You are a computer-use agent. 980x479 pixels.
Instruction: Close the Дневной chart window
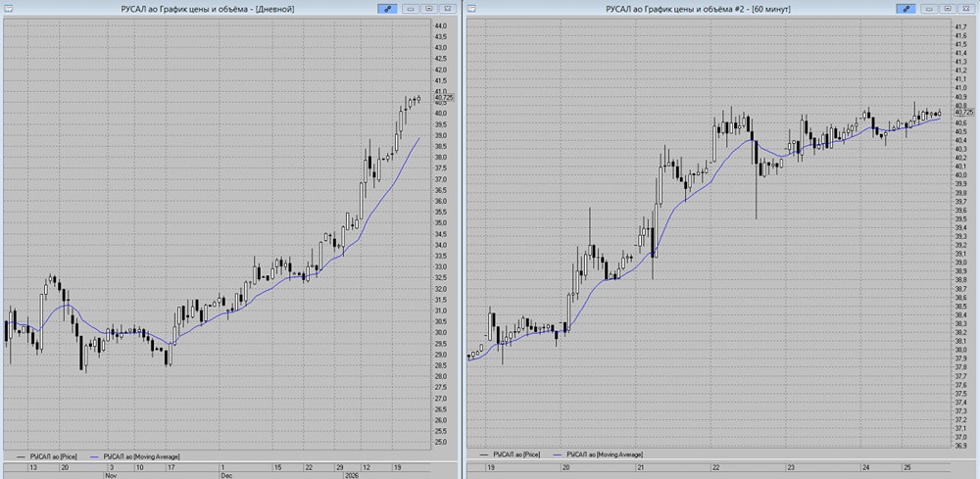point(448,9)
